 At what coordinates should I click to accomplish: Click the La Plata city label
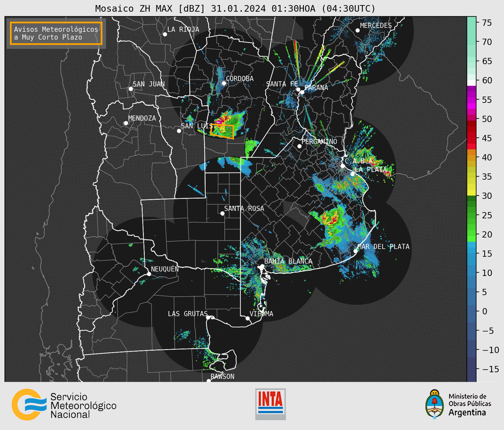[371, 169]
